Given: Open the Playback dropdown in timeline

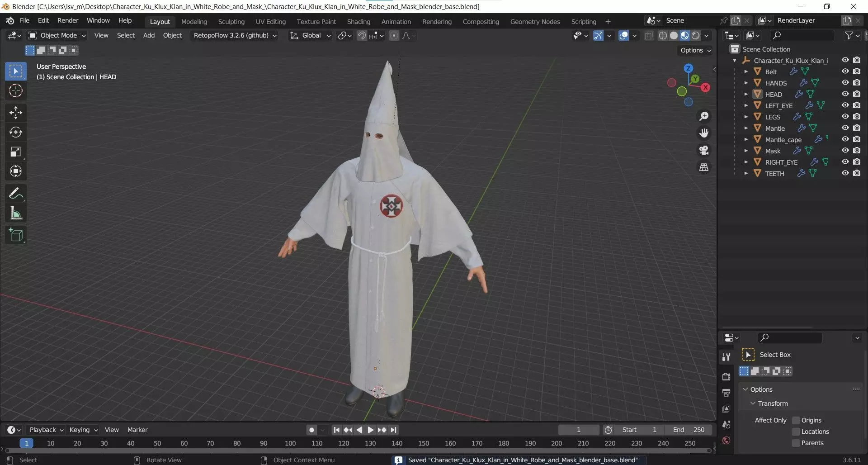Looking at the screenshot, I should tap(46, 430).
